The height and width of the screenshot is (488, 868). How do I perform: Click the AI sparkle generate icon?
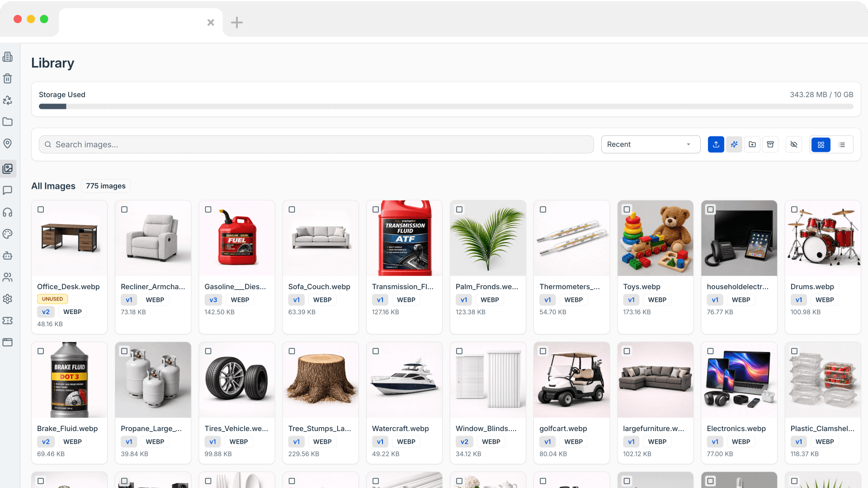click(734, 145)
